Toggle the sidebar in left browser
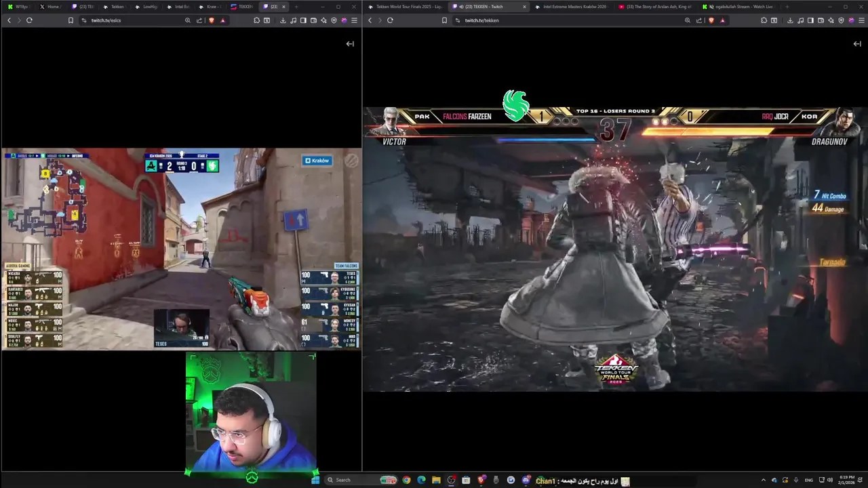The width and height of the screenshot is (868, 488). pyautogui.click(x=303, y=20)
